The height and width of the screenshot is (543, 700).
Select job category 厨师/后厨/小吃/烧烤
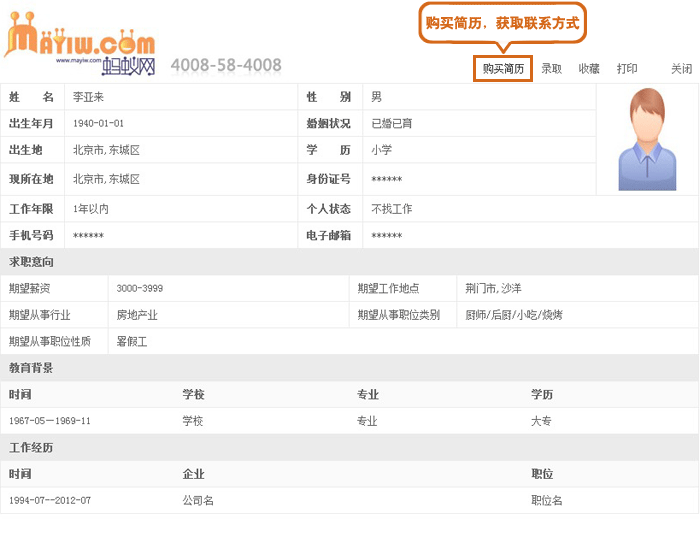pos(514,315)
